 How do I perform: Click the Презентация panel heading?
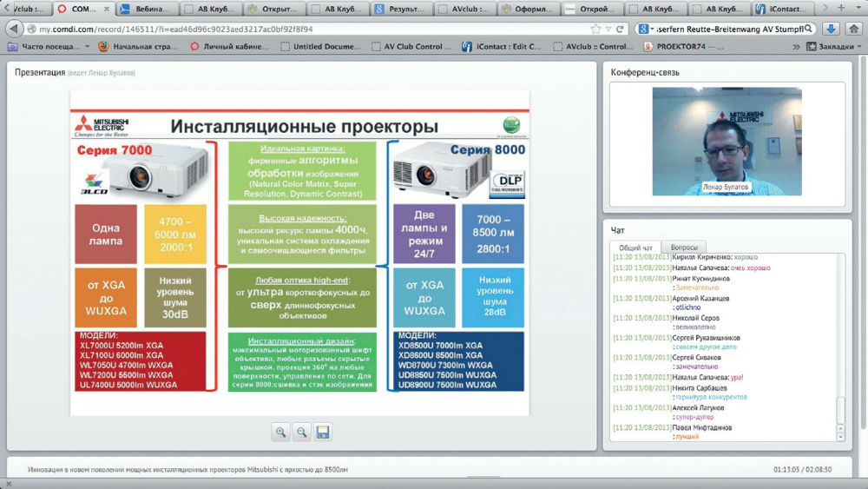click(40, 72)
